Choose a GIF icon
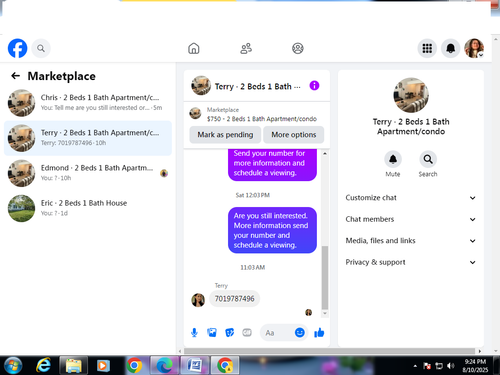Screen dimensions: 500x375 click(247, 332)
